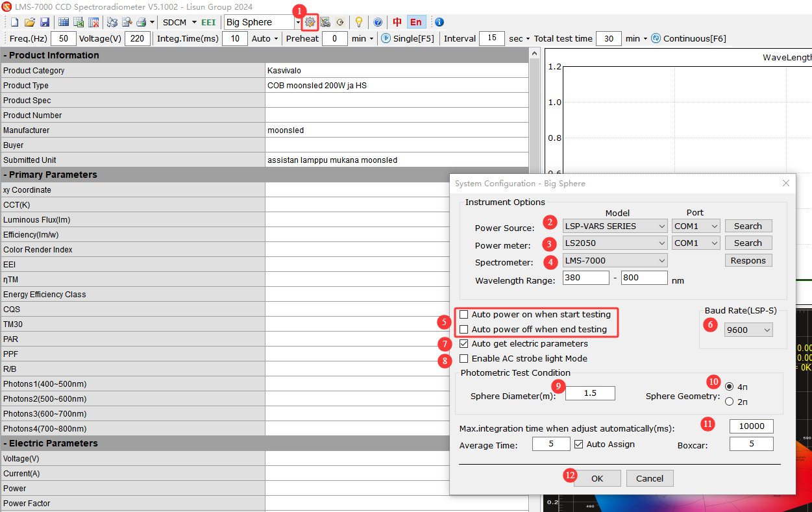Click the small circular refresh icon

coord(340,22)
